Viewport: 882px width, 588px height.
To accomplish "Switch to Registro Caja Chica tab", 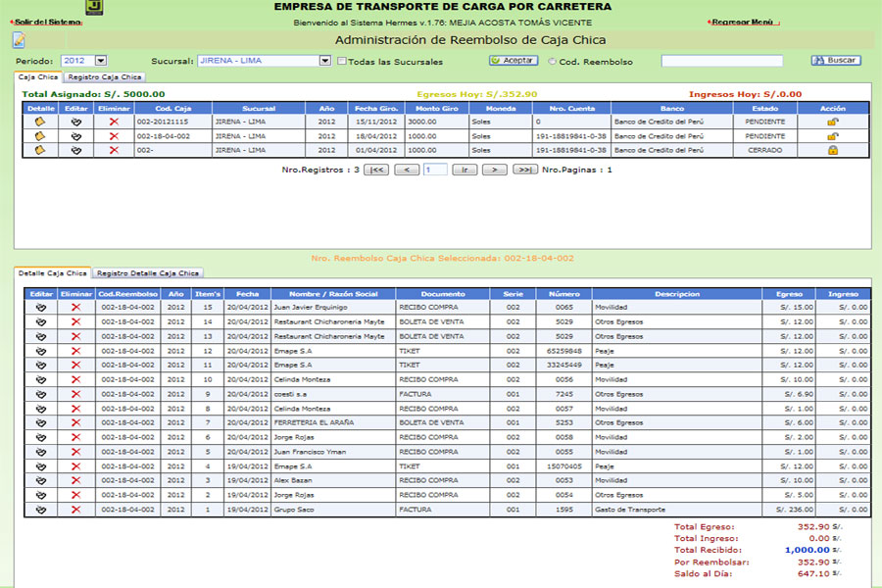I will [x=105, y=76].
